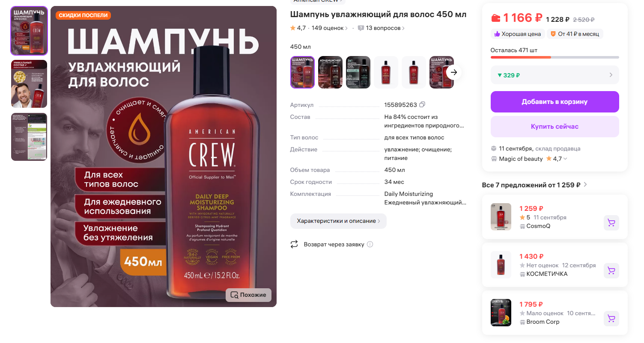Click the Похожие similar-items search icon
Viewport: 644px width, 343px height.
(x=234, y=295)
